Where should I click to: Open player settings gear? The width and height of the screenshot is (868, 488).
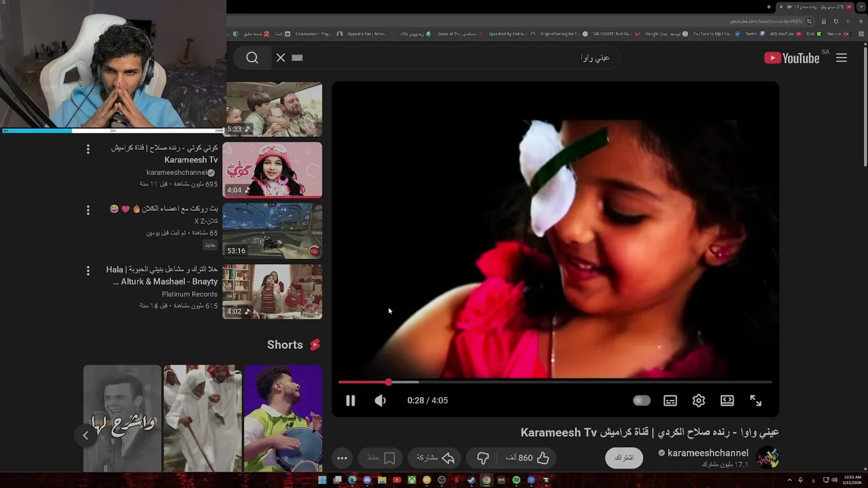698,401
